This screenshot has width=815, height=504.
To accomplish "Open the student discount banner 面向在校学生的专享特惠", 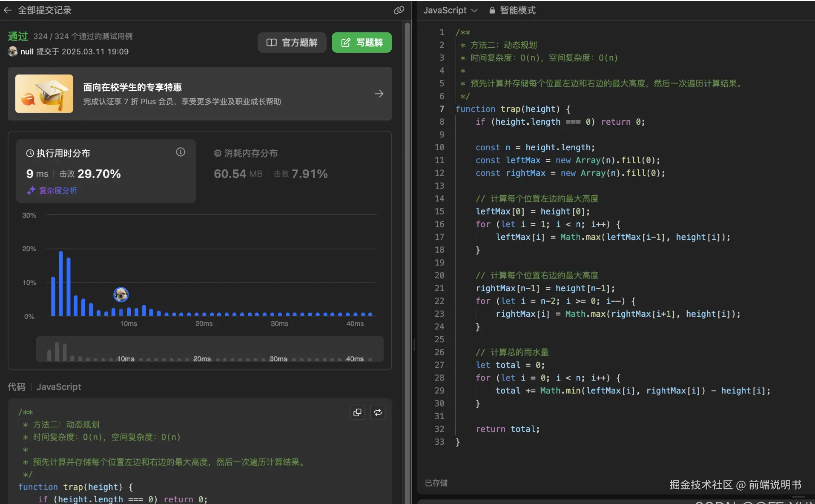I will point(200,94).
